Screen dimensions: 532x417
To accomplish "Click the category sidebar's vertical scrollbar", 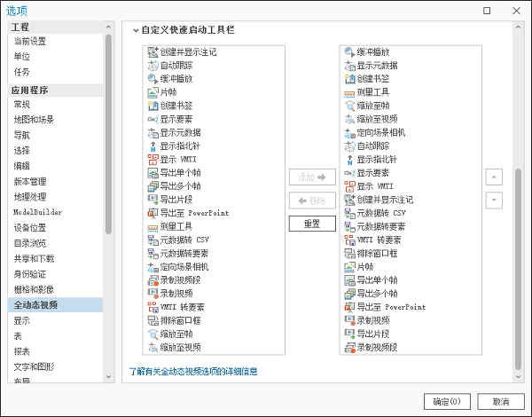I will [109, 133].
